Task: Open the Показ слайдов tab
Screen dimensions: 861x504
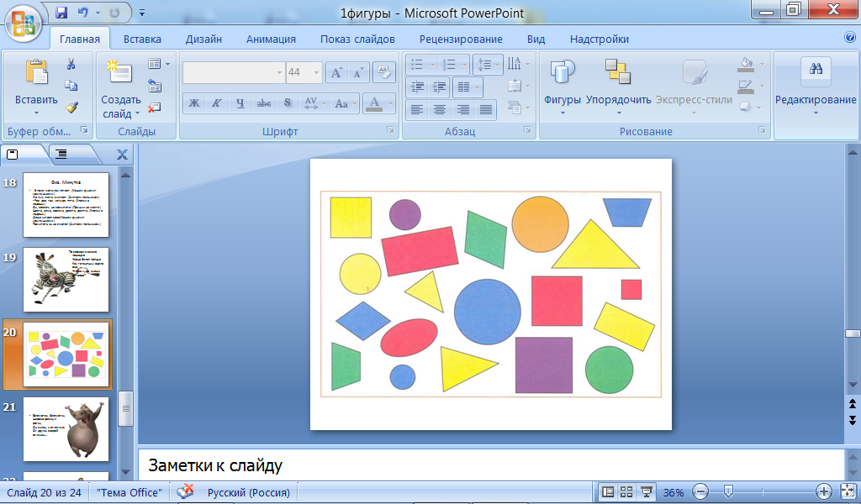Action: tap(357, 39)
